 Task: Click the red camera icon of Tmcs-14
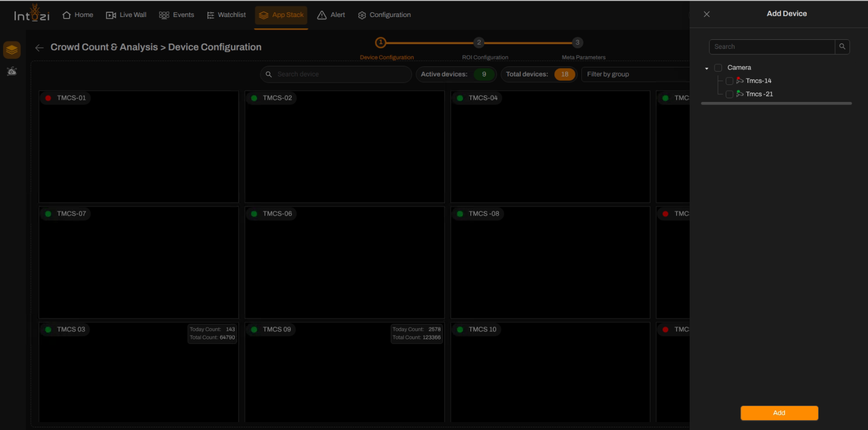[x=740, y=81]
